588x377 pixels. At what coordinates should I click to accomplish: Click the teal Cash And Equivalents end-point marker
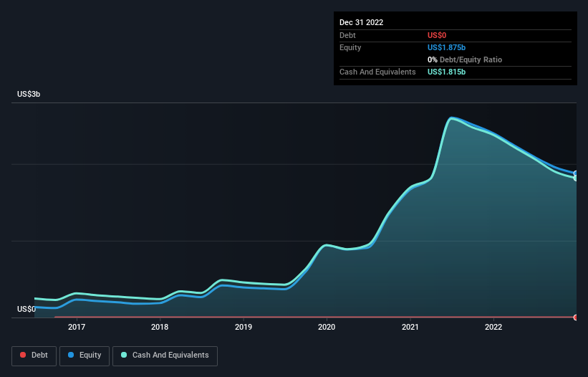576,178
